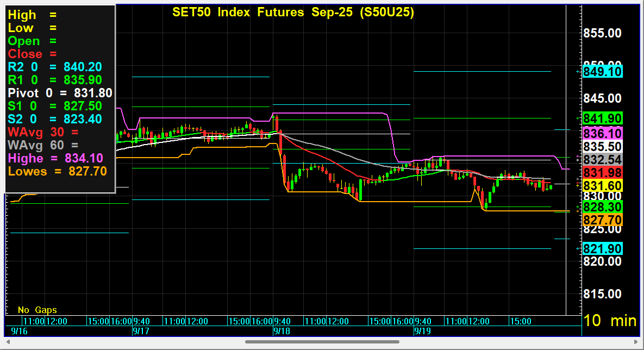Click the scrollbar right arrow

636,342
